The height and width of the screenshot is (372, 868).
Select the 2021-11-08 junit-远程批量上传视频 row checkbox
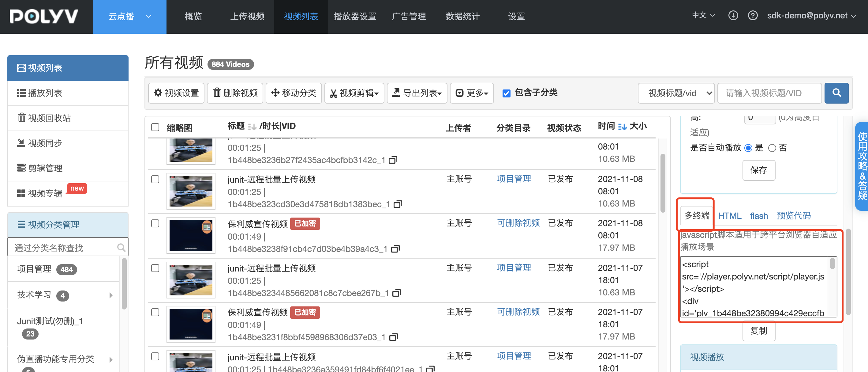155,179
